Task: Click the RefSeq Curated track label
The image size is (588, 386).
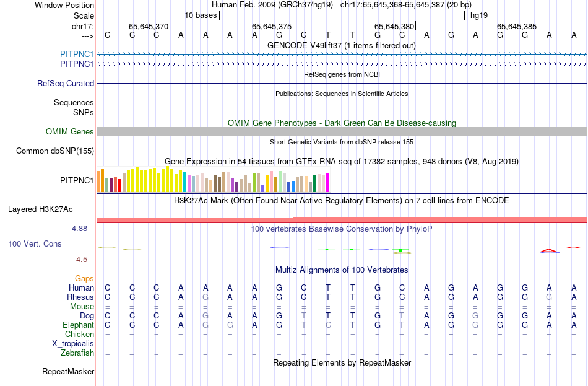Action: click(x=66, y=84)
